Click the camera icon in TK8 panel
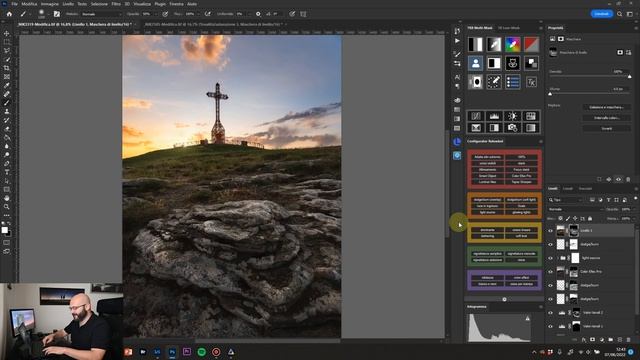 [513, 128]
